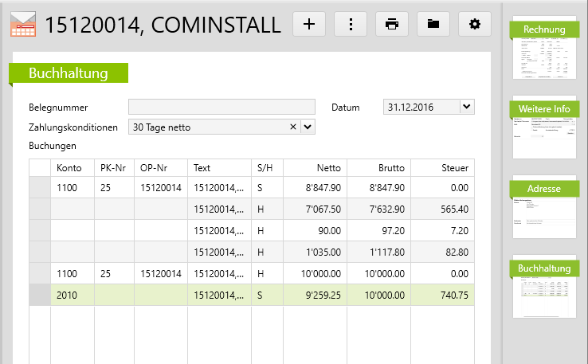Open settings gear button

[x=475, y=24]
